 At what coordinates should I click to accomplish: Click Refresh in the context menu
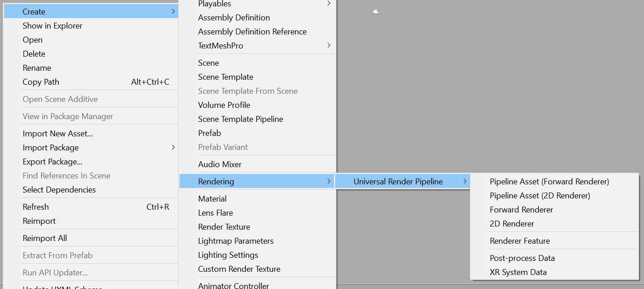click(36, 207)
